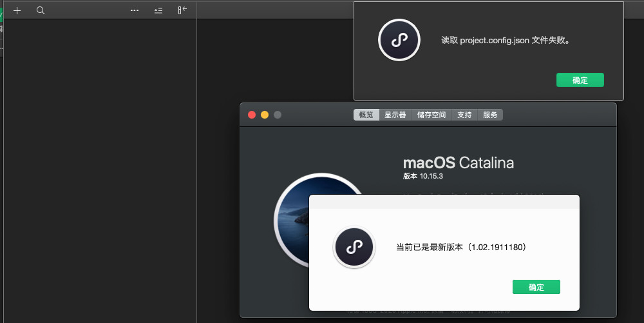The width and height of the screenshot is (644, 323).
Task: Close the About This Mac window
Action: pyautogui.click(x=252, y=115)
